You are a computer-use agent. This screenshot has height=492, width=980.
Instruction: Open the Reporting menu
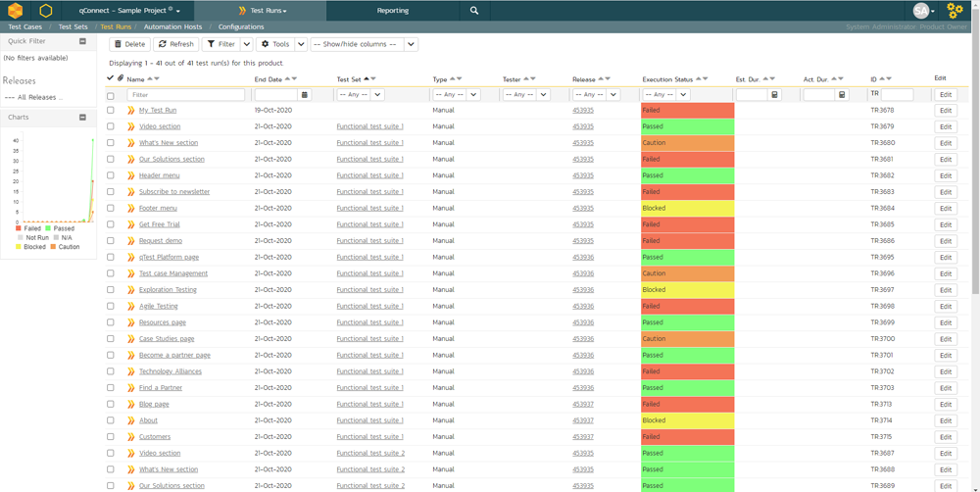click(393, 11)
